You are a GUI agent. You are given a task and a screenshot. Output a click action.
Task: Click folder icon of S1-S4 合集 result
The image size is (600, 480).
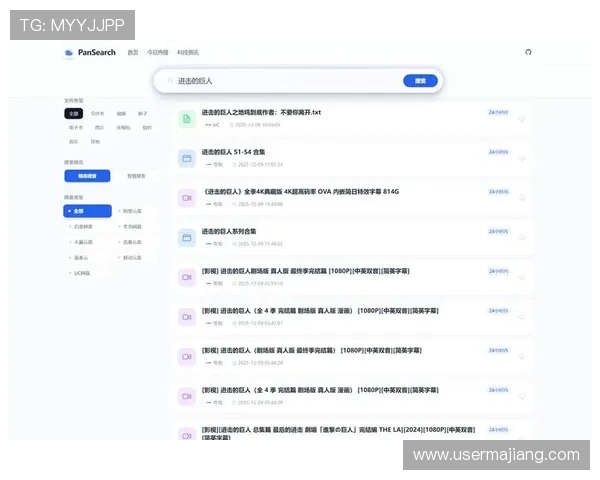tap(187, 158)
